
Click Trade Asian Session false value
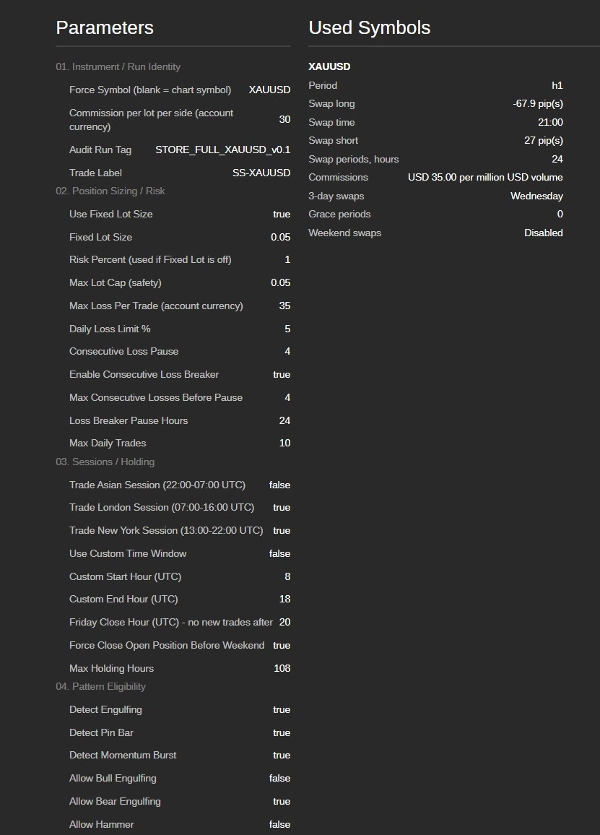(280, 485)
